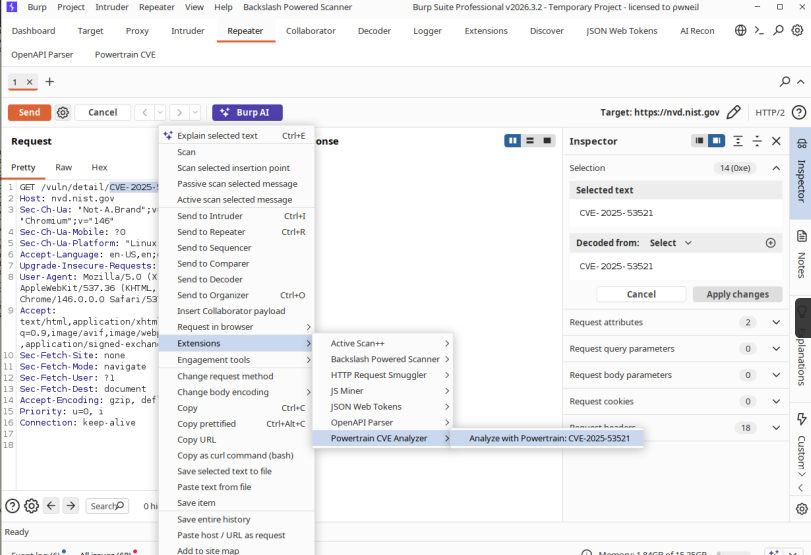
Task: Open JS Miner extension submenu
Action: pos(382,391)
